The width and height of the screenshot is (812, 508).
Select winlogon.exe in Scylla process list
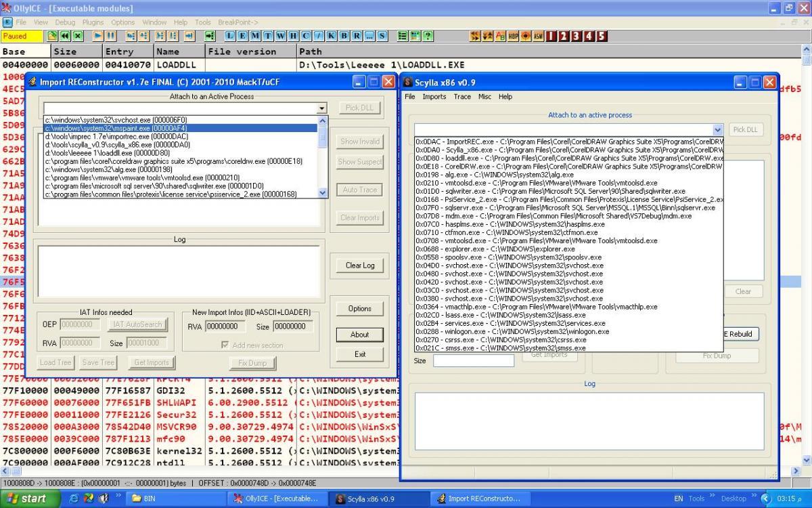coord(569,331)
